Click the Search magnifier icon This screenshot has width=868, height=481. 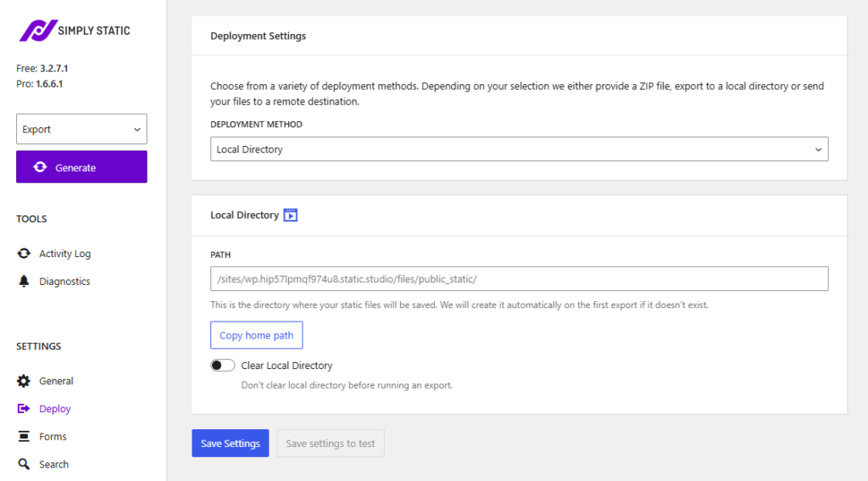24,464
